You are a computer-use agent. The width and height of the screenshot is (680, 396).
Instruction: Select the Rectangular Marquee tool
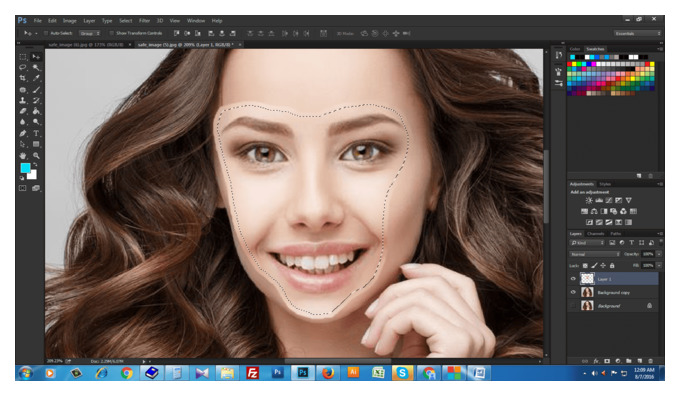pyautogui.click(x=23, y=57)
